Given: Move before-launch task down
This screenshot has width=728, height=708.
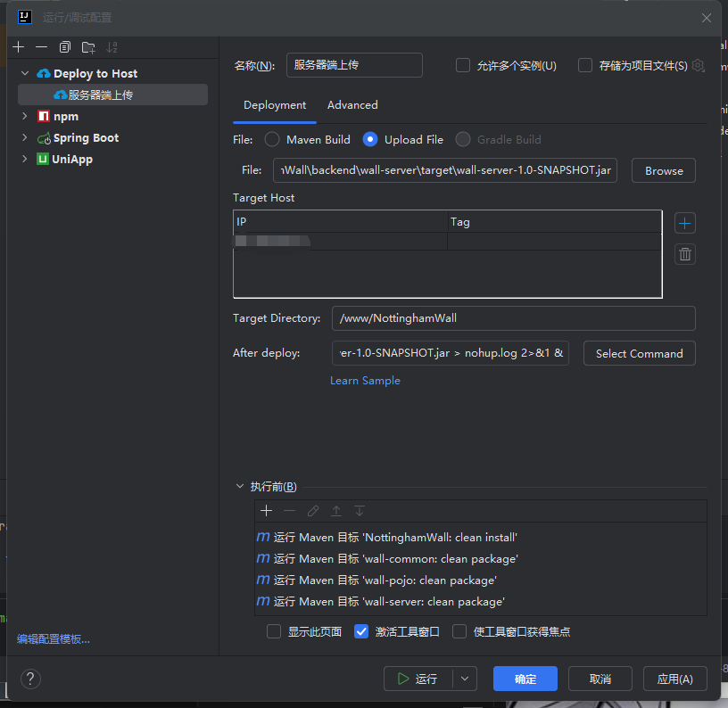Looking at the screenshot, I should click(x=360, y=511).
